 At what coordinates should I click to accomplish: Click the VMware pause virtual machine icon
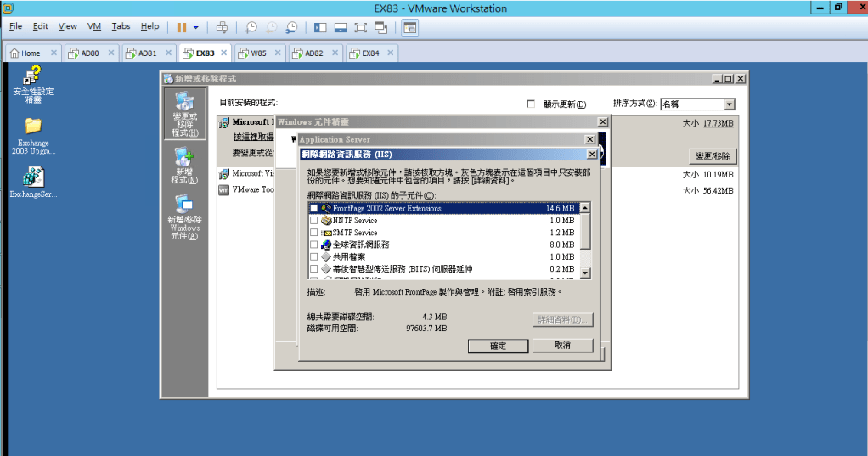point(182,27)
